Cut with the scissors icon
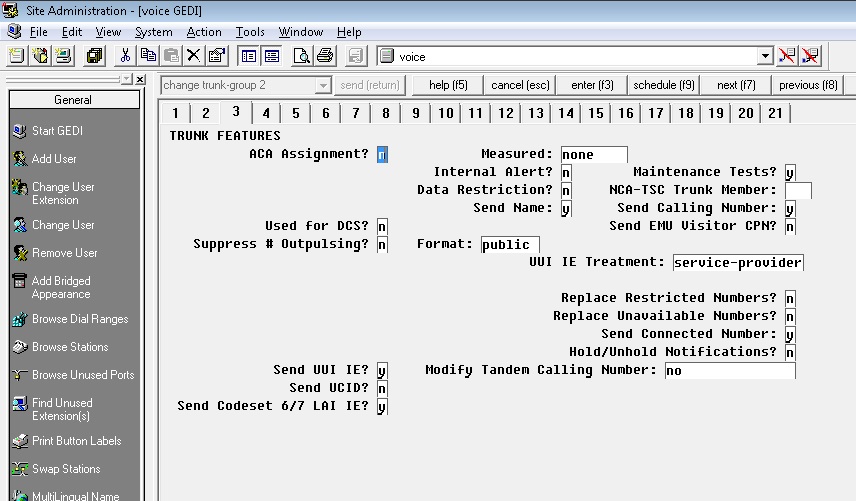The width and height of the screenshot is (856, 501). 126,56
